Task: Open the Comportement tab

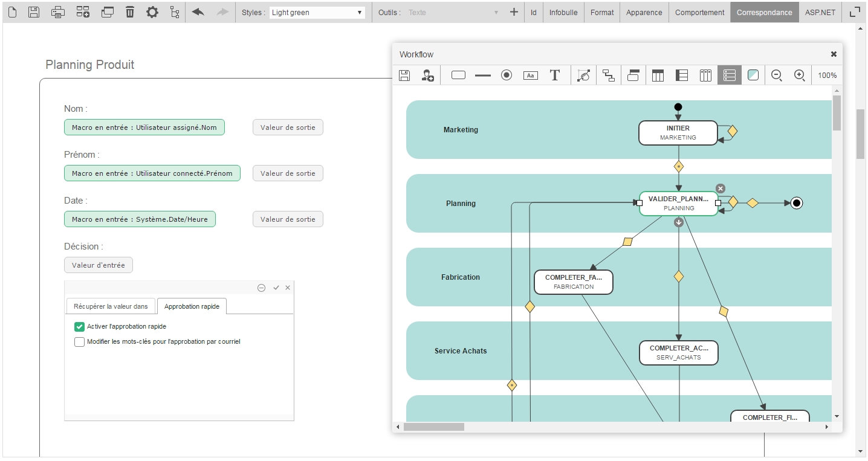Action: [699, 13]
